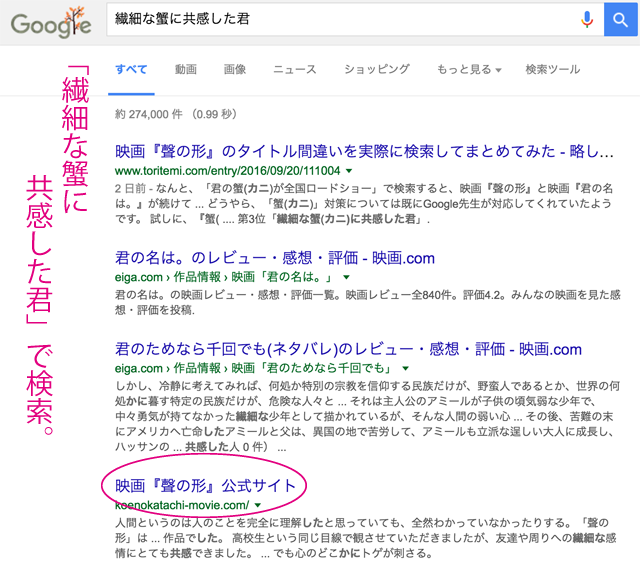
Task: Expand arrow beside koenokatachi-movie.com URL
Action: 258,505
